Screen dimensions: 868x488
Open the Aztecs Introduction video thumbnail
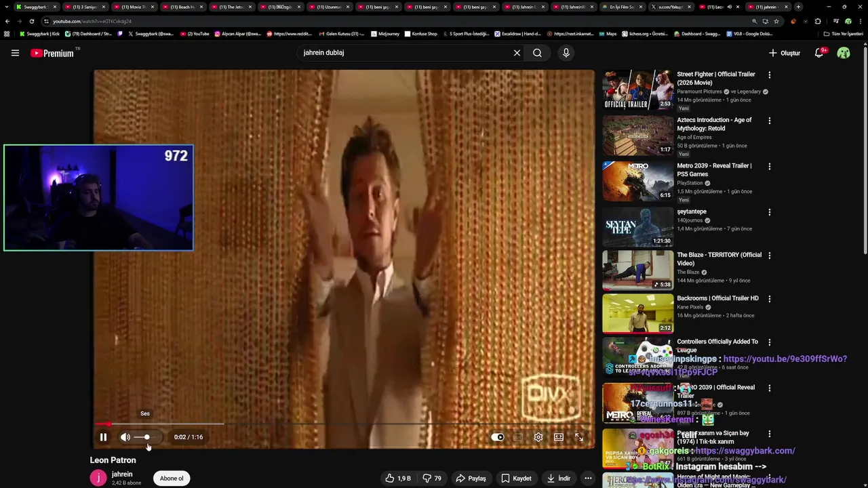point(638,135)
